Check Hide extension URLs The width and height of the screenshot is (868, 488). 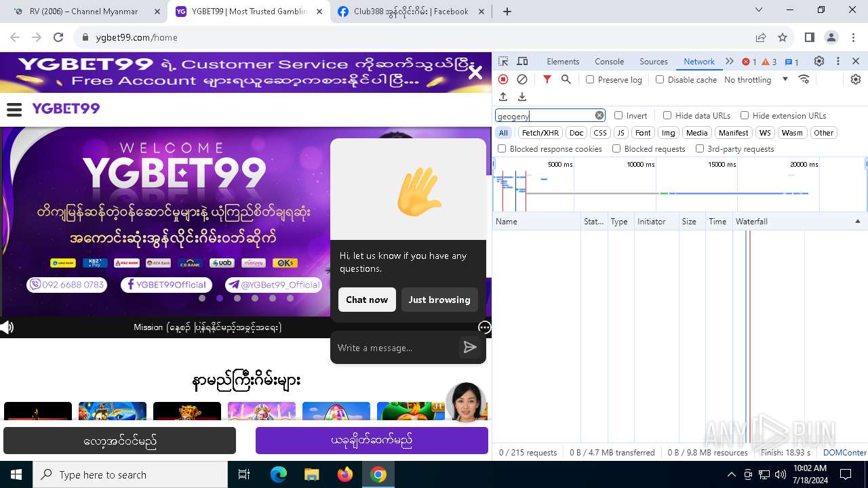745,115
